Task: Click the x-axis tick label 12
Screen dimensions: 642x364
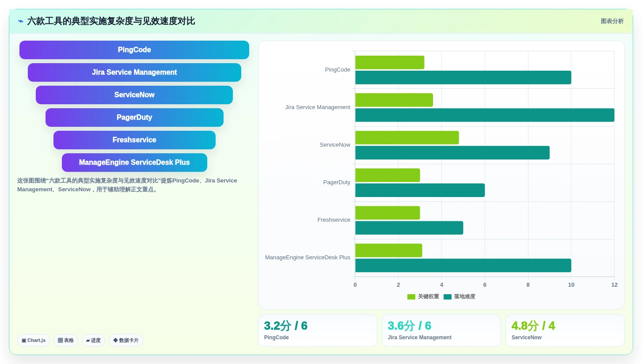Action: [x=614, y=285]
